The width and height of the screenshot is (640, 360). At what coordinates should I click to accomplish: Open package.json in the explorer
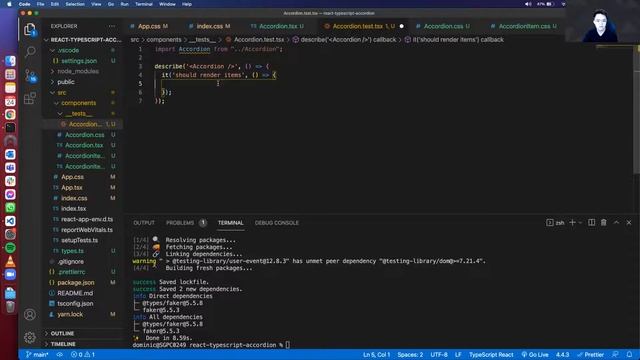tap(76, 282)
